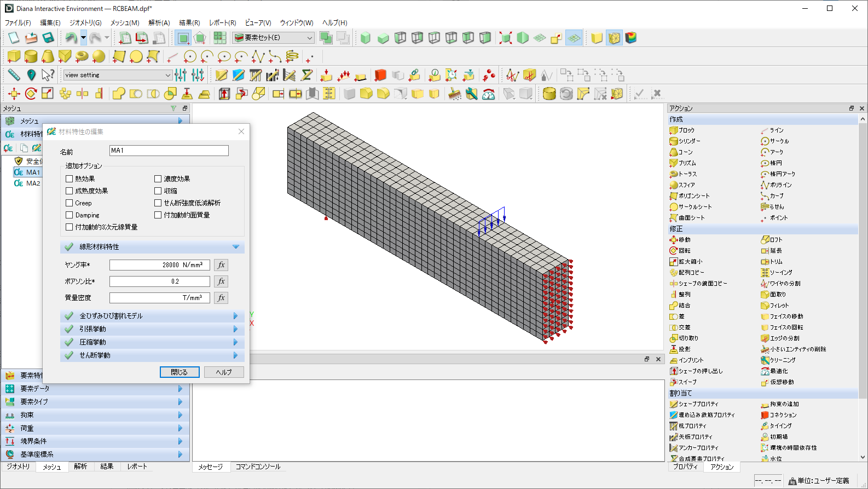Click the ruler measure tool icon

14,75
